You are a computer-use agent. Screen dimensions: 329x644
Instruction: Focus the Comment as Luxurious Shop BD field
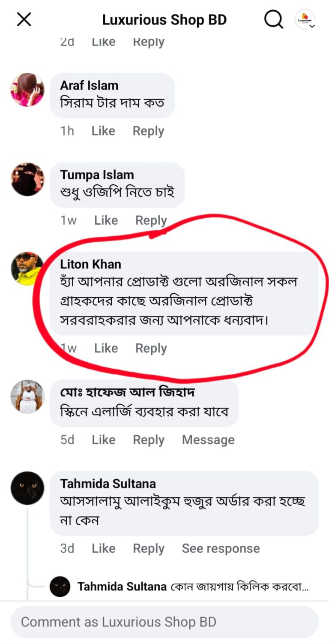click(164, 622)
